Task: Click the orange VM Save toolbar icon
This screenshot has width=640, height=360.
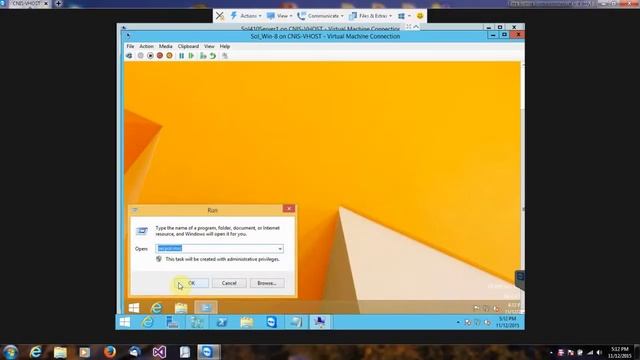Action: pyautogui.click(x=169, y=56)
